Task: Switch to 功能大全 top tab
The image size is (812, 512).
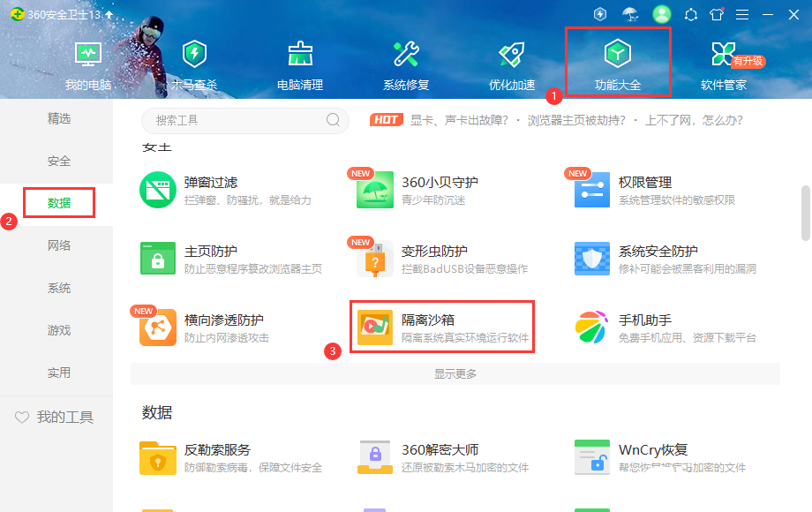Action: [x=618, y=64]
